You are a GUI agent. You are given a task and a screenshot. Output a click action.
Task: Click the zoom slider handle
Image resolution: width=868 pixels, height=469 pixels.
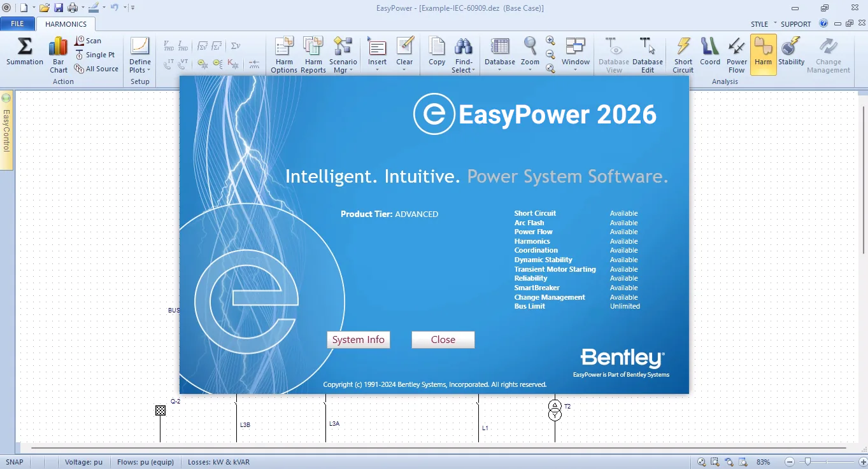(x=808, y=462)
